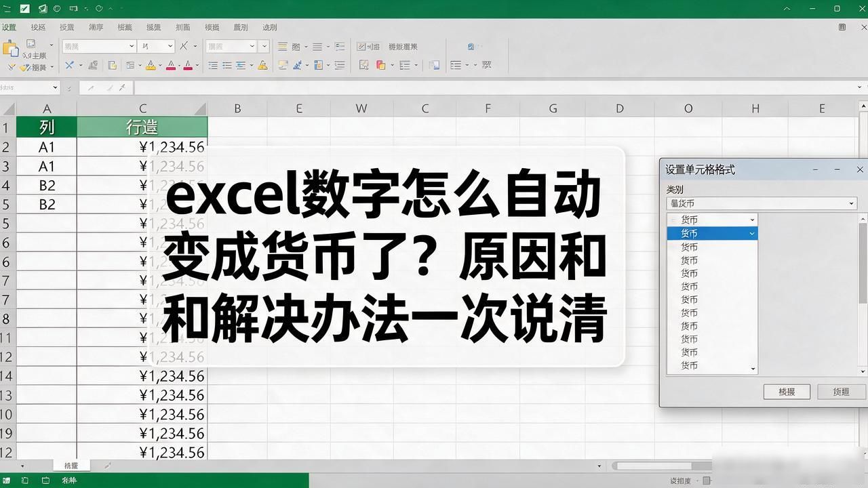Click the blue chart-pen icon in the ribbon
The image size is (868, 488).
[x=298, y=66]
